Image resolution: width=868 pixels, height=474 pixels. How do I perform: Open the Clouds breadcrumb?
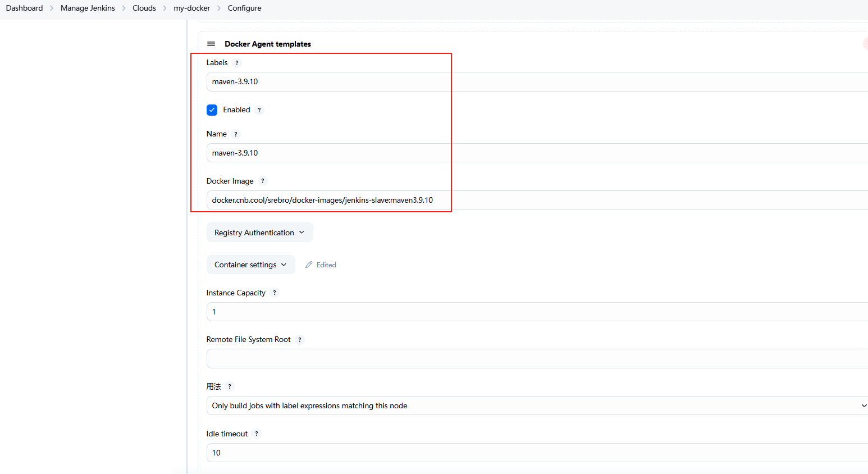click(x=144, y=8)
